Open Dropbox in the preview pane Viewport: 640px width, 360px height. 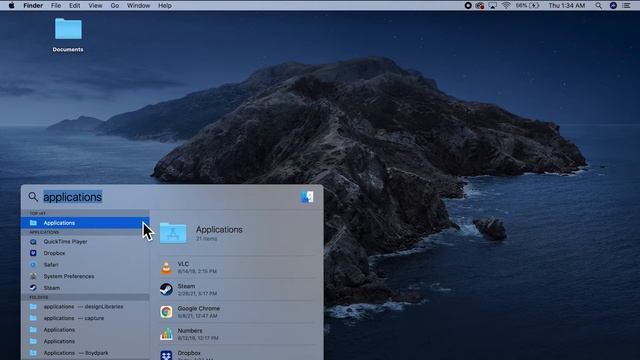tap(237, 353)
